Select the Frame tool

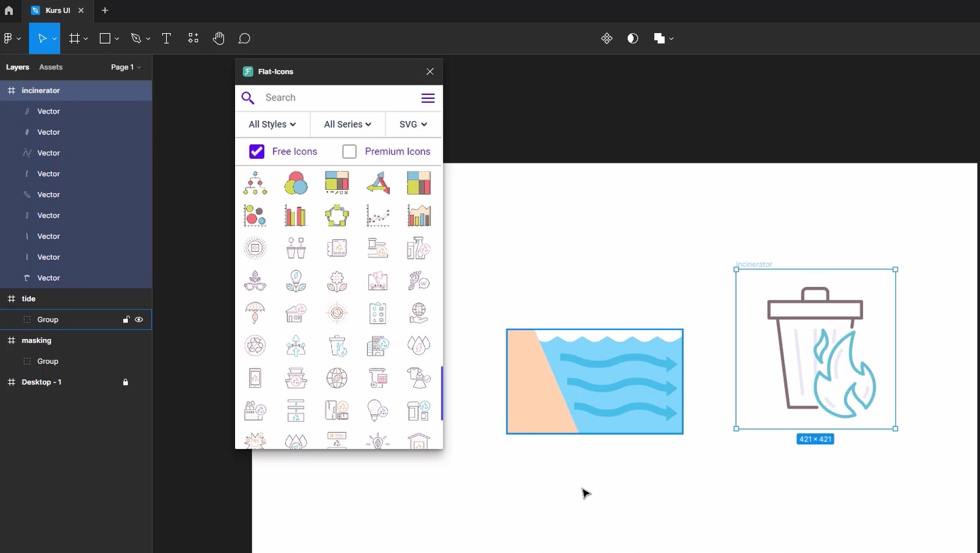[x=74, y=39]
